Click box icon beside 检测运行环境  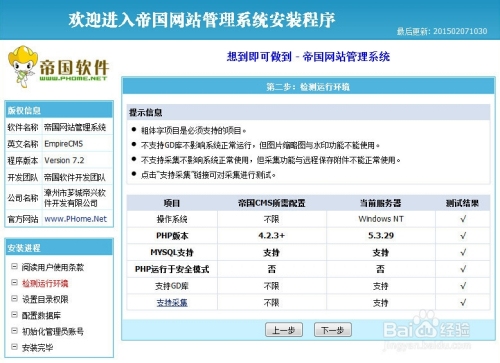click(x=14, y=282)
